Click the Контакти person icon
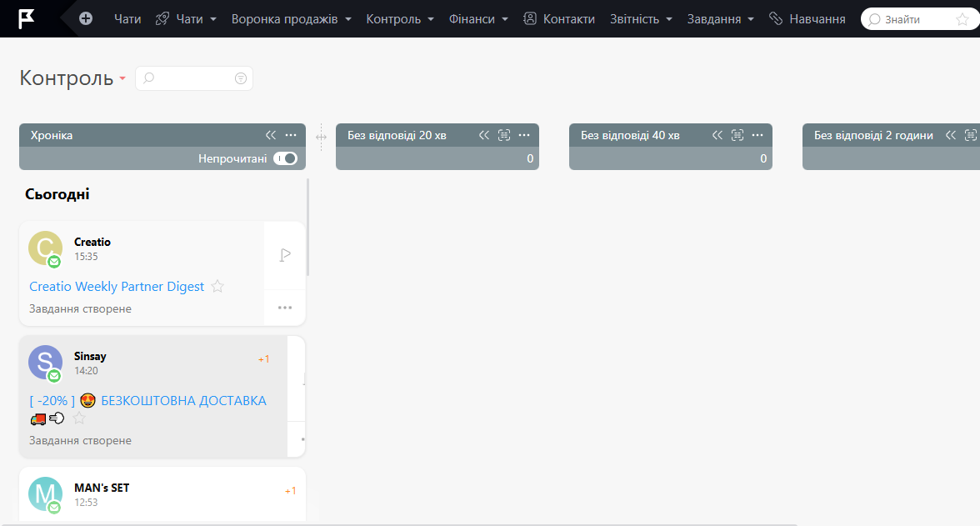The image size is (980, 526). [x=530, y=19]
